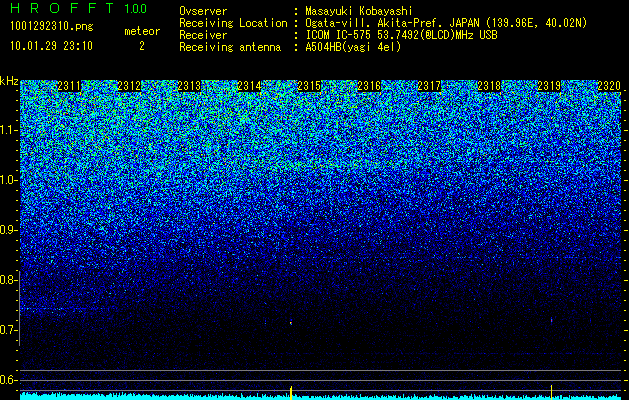This screenshot has width=629, height=400.
Task: Click the 2319 time marker
Action: tap(549, 86)
